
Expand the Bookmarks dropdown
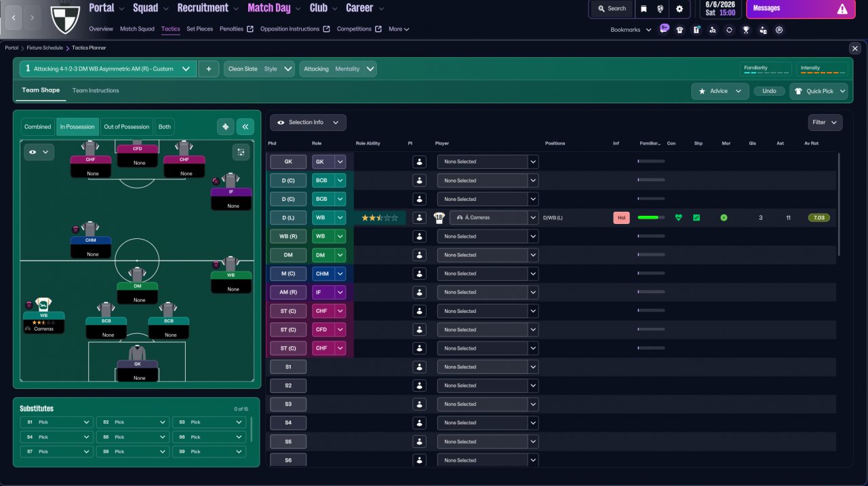coord(631,30)
